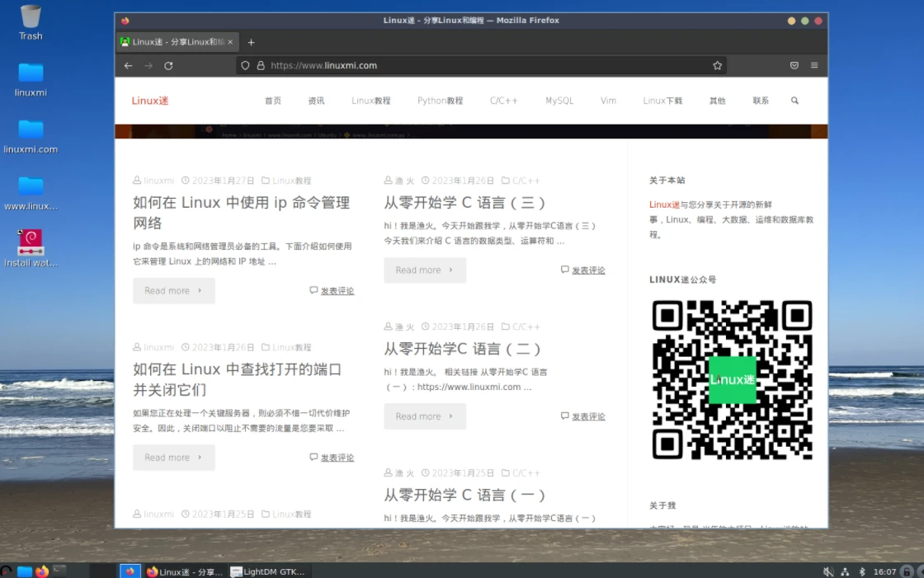This screenshot has height=578, width=924.
Task: Click the Firefox back arrow button
Action: [128, 66]
